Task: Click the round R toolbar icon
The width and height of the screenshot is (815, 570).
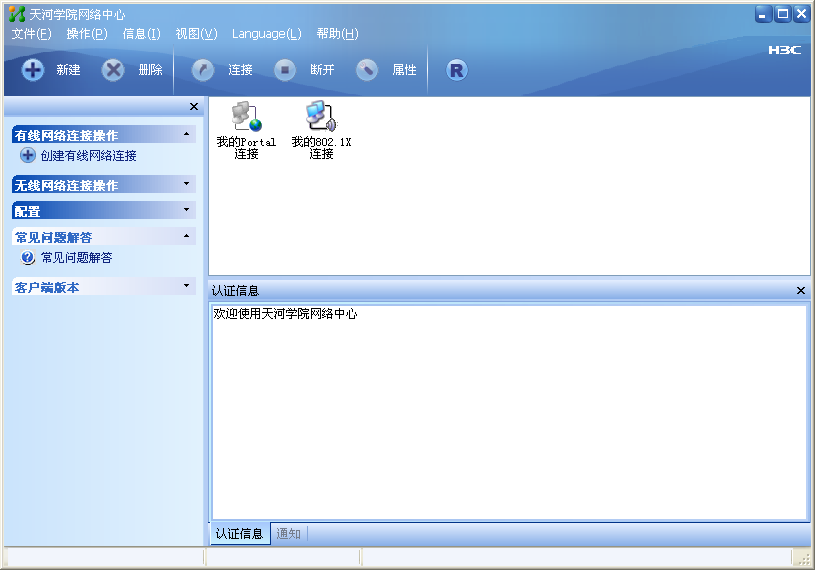Action: pyautogui.click(x=456, y=70)
